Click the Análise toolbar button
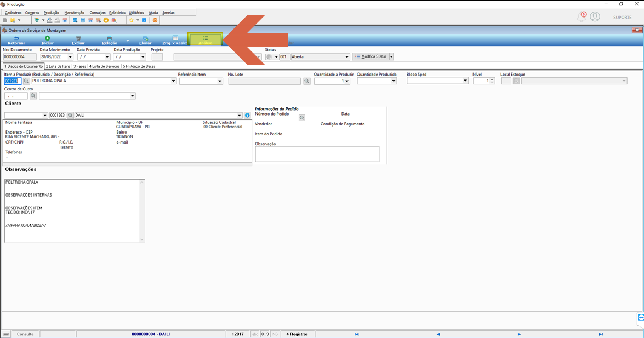 205,40
